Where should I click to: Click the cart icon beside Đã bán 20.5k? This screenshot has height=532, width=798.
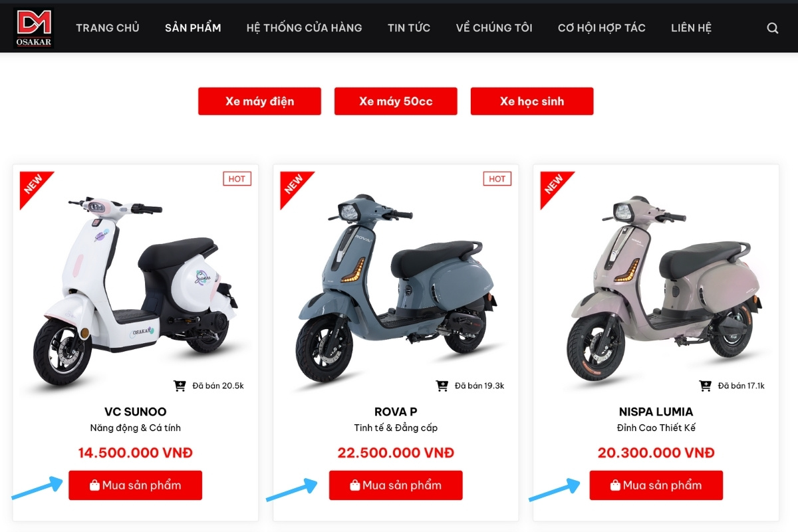coord(180,385)
